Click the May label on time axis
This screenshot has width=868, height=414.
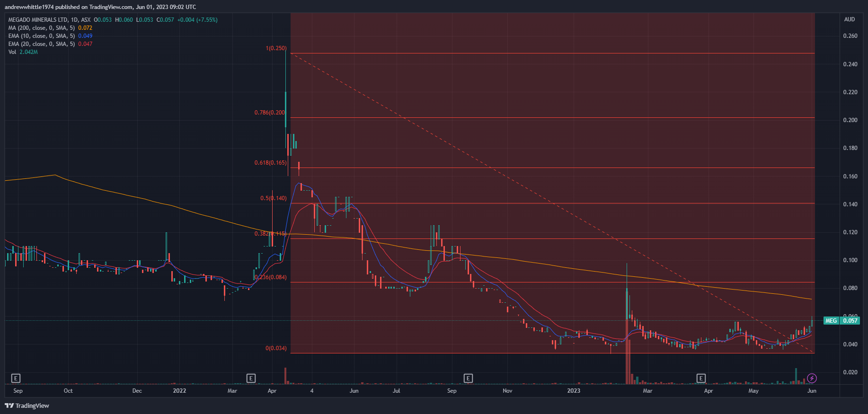(753, 391)
